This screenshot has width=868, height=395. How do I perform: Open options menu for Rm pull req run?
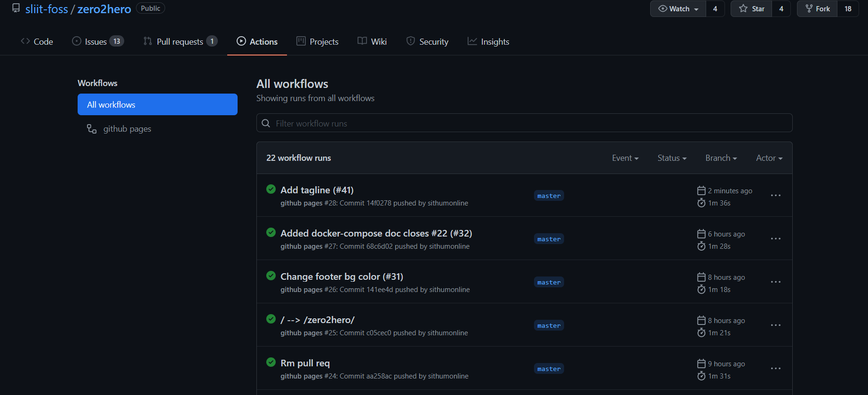(x=776, y=368)
